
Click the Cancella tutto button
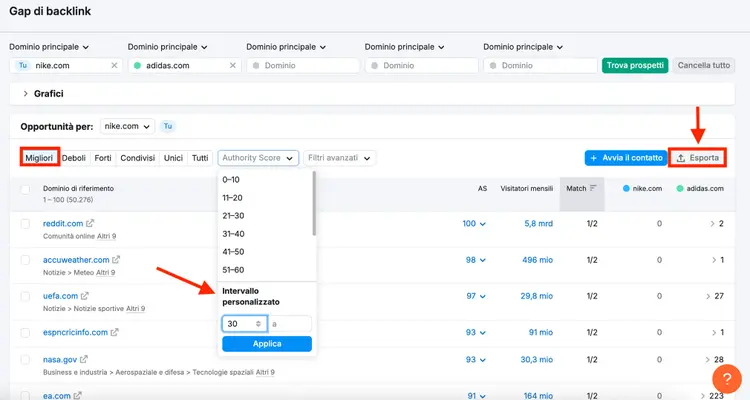click(704, 66)
